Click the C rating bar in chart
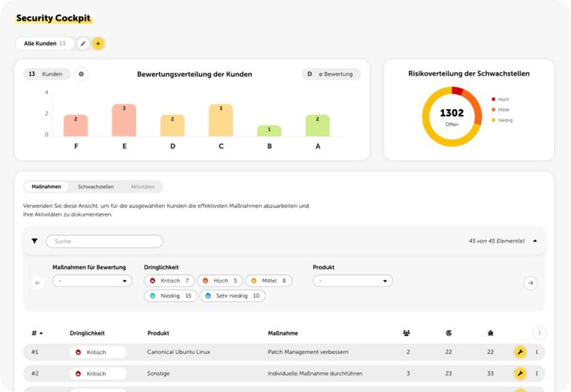 pyautogui.click(x=221, y=120)
